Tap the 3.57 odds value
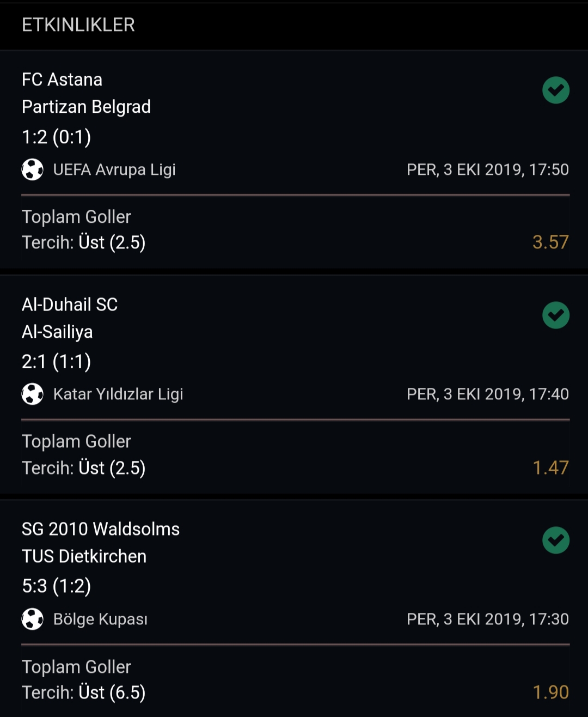Screen dimensions: 588x717 pos(550,242)
